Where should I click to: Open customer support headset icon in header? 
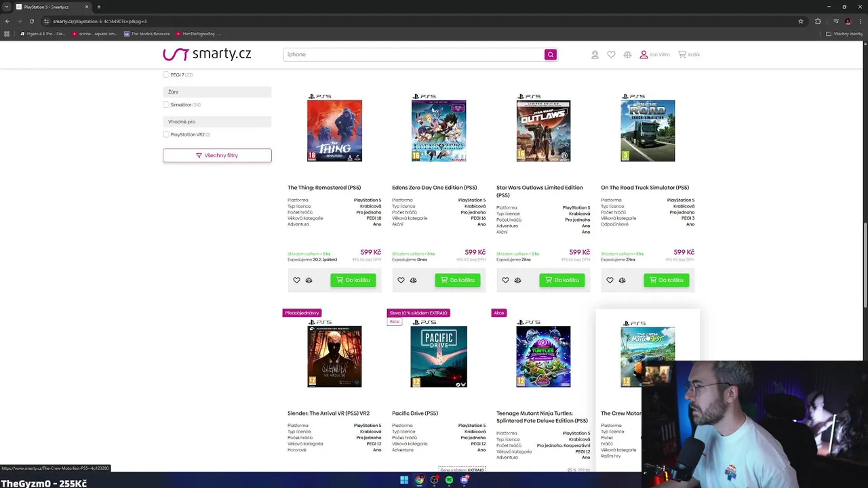[x=595, y=54]
